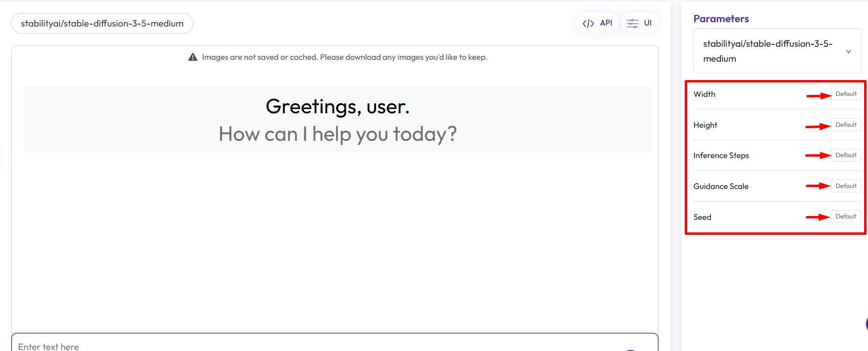The height and width of the screenshot is (351, 868).
Task: Click the API code brackets icon
Action: [x=588, y=23]
